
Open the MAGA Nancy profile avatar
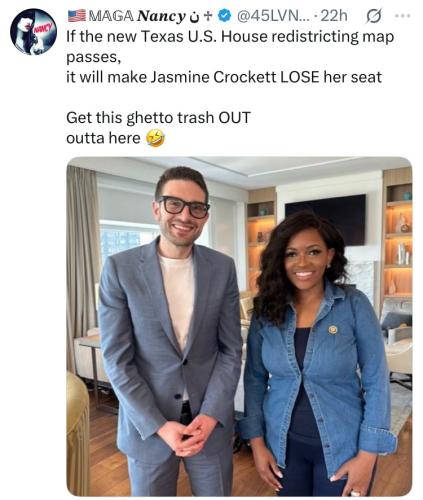pyautogui.click(x=33, y=32)
